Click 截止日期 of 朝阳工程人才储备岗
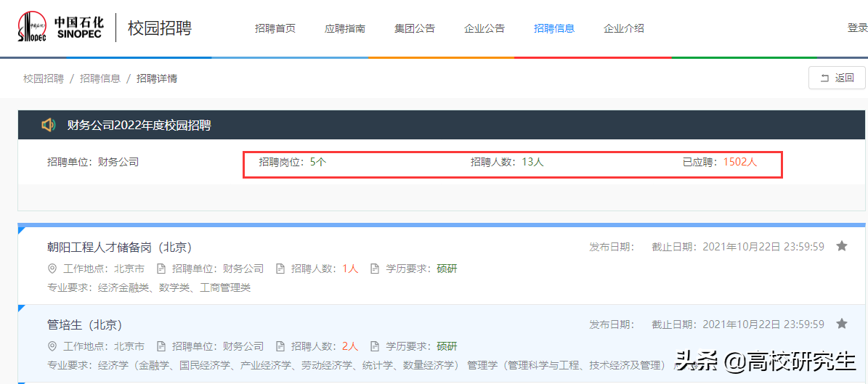 tap(739, 246)
